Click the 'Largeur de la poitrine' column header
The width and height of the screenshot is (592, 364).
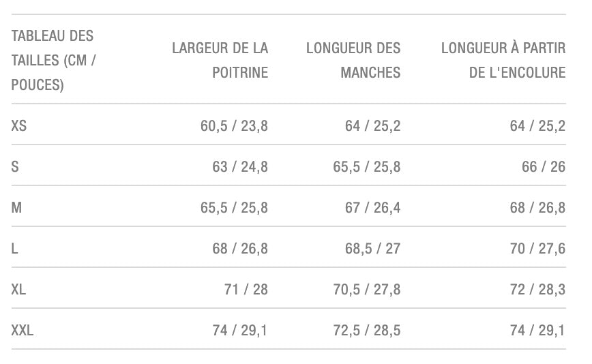pyautogui.click(x=220, y=60)
